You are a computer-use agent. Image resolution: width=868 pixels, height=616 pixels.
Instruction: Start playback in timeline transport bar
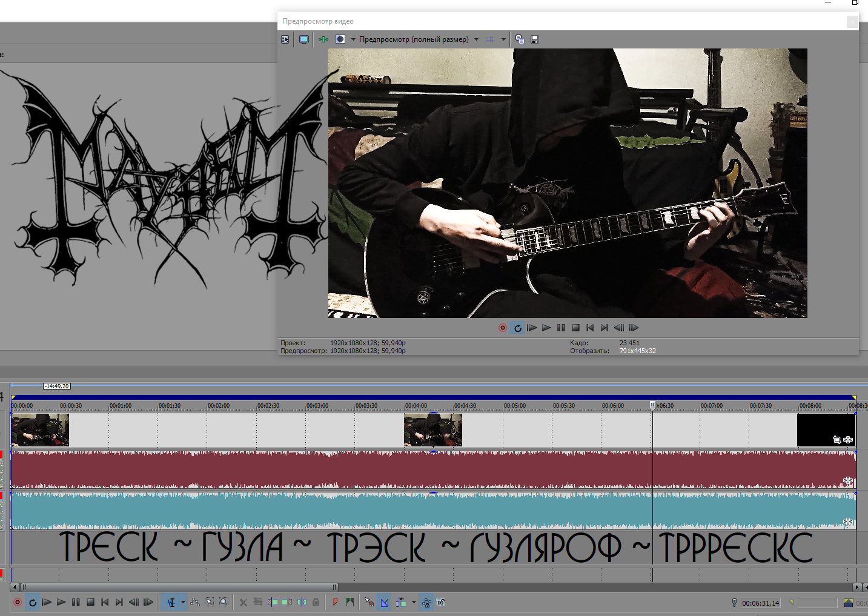[61, 602]
